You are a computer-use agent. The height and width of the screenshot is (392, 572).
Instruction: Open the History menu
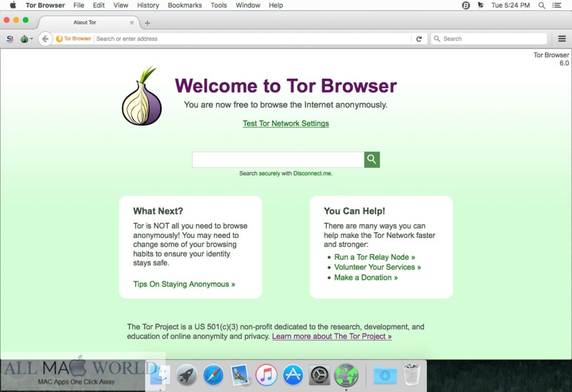147,5
